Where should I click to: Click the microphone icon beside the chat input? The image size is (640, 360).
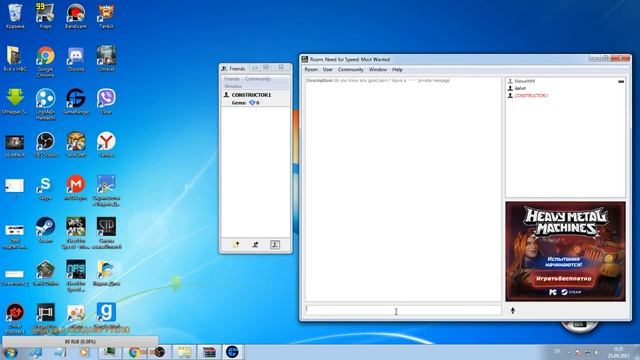click(x=513, y=311)
